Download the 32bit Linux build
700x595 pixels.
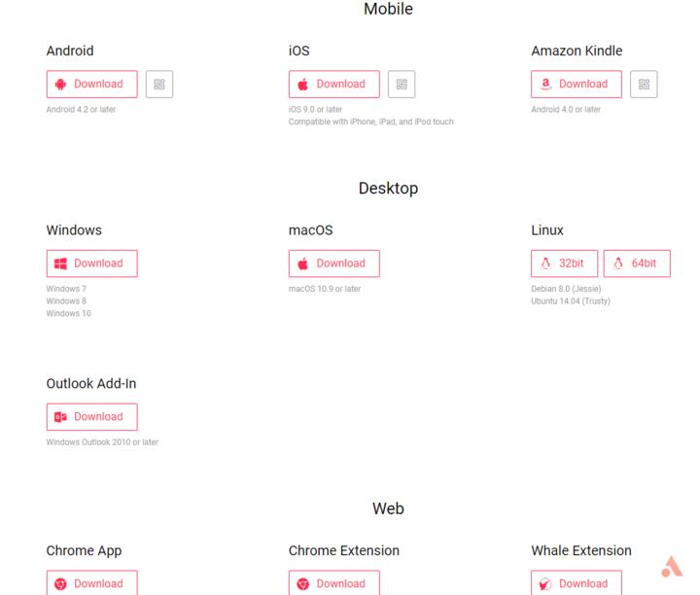click(x=564, y=263)
